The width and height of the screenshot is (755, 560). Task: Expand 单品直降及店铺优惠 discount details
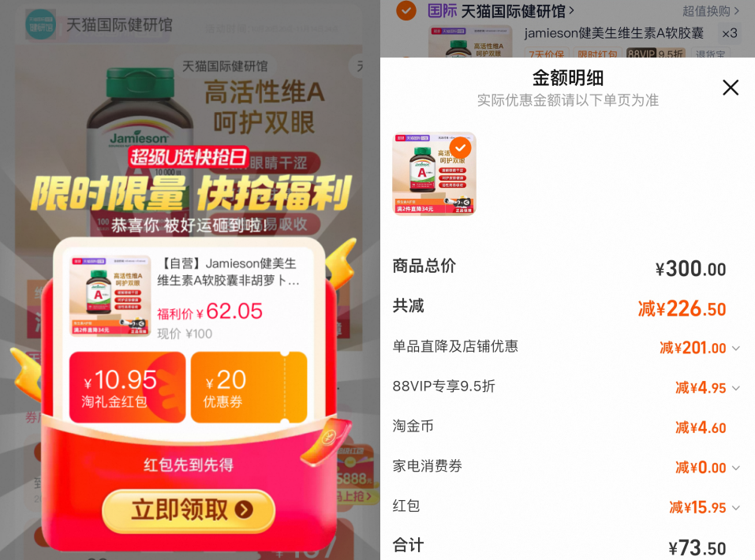click(736, 348)
